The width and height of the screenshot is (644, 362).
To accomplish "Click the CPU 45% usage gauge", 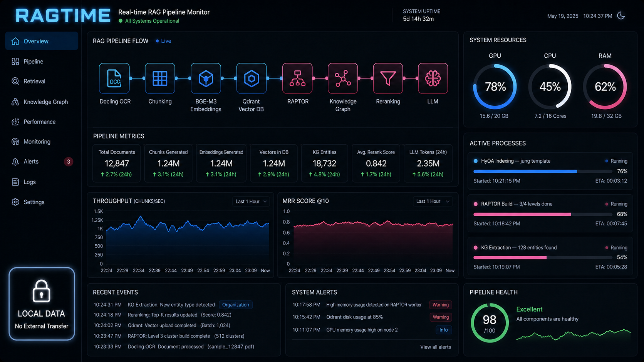I will (550, 87).
